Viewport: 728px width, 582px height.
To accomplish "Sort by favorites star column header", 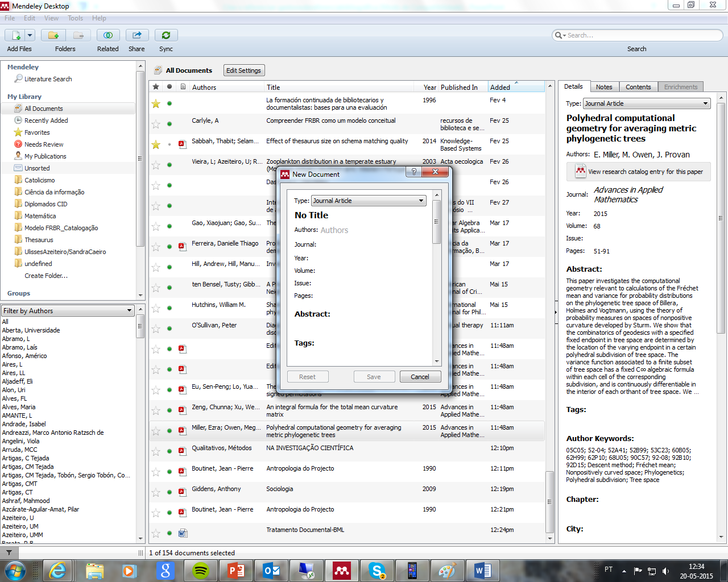I will pos(156,87).
